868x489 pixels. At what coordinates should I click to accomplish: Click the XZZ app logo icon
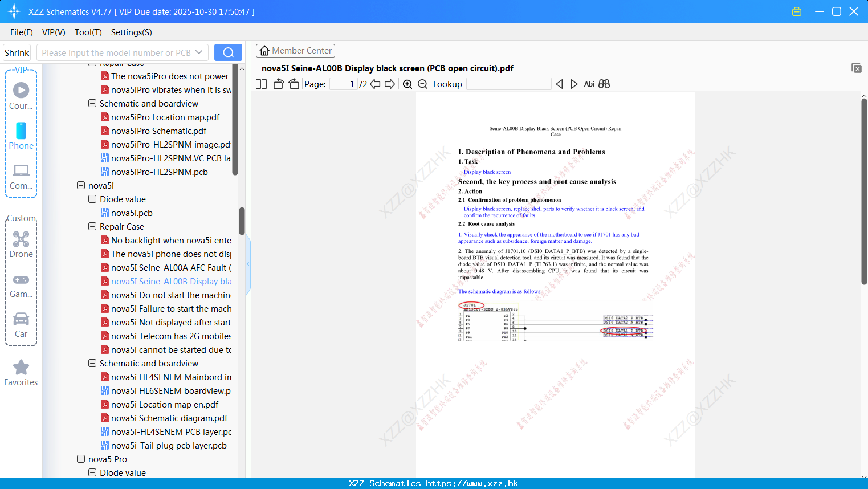tap(14, 11)
